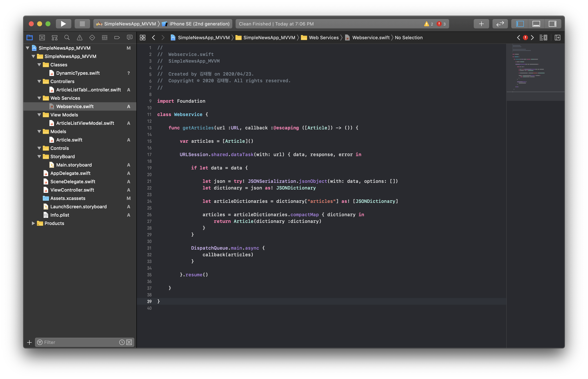Screen dimensions: 588x379
Task: Click the Web Services breadcrumb item
Action: point(323,38)
